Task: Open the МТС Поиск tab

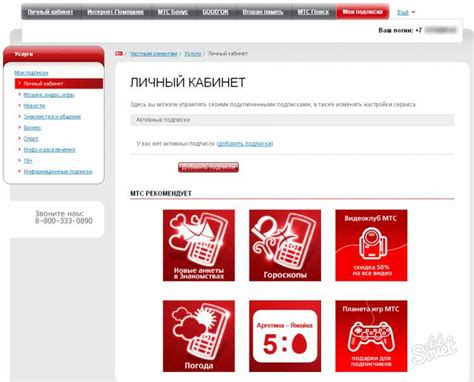Action: (313, 12)
